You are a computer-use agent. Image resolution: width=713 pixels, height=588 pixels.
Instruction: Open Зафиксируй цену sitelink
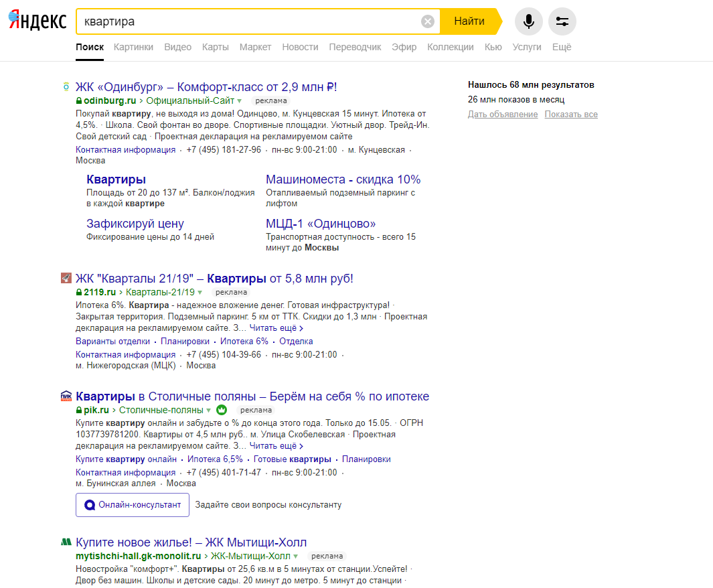click(x=135, y=224)
